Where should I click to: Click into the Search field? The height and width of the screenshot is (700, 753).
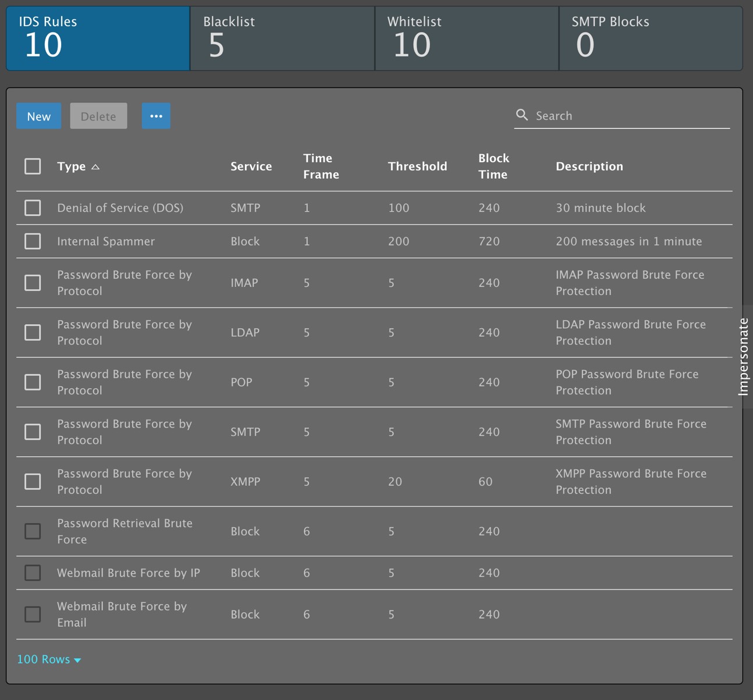(628, 116)
